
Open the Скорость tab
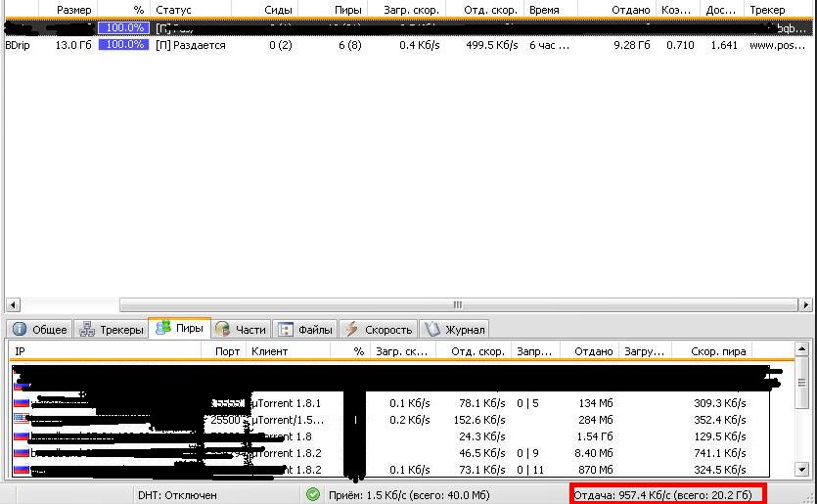(379, 330)
